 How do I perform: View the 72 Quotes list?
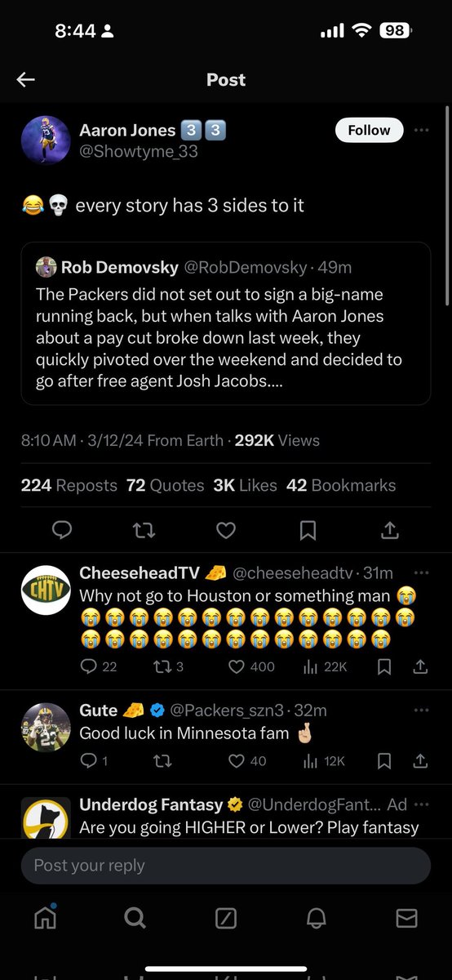click(x=166, y=485)
